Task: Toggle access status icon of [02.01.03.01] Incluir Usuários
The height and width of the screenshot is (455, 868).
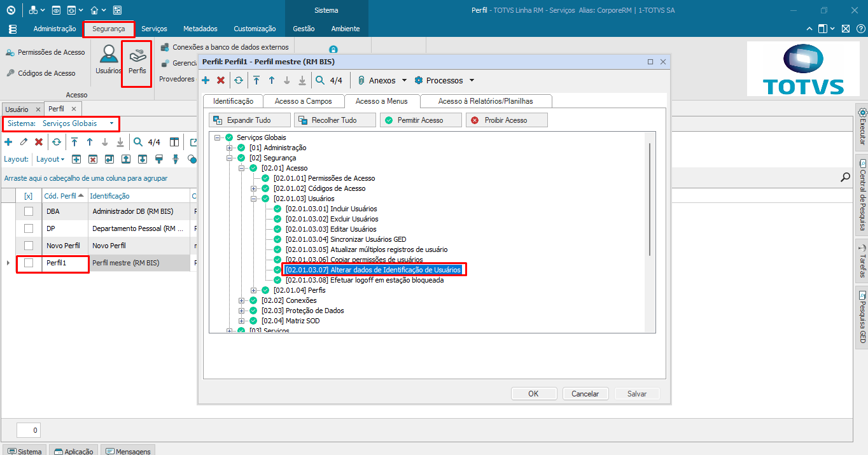Action: pyautogui.click(x=277, y=209)
